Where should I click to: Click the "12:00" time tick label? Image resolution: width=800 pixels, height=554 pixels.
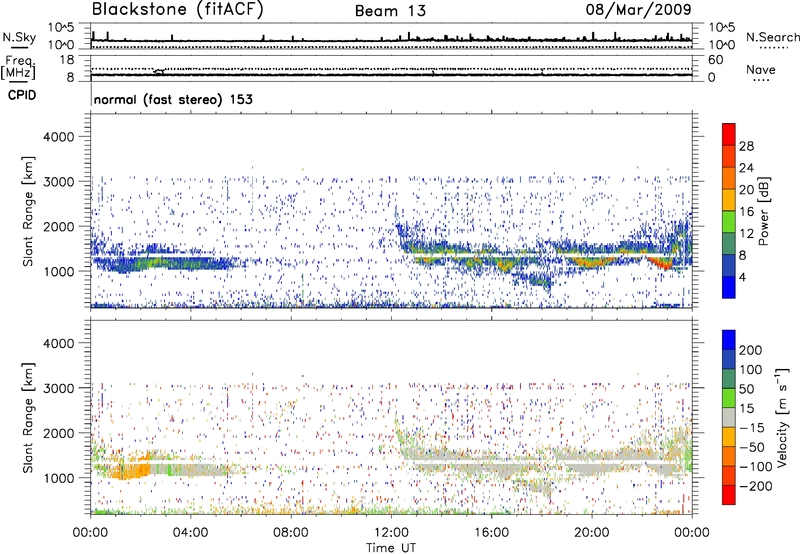coord(391,533)
